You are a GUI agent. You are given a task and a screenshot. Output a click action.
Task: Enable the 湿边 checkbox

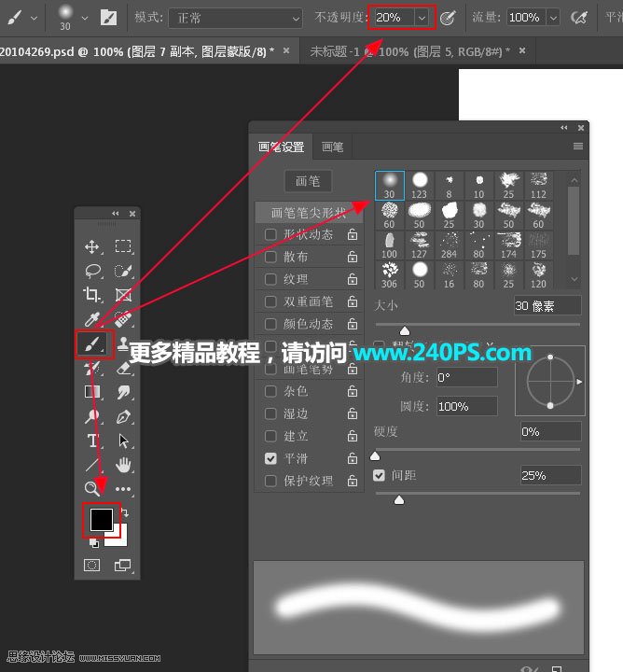click(x=270, y=413)
